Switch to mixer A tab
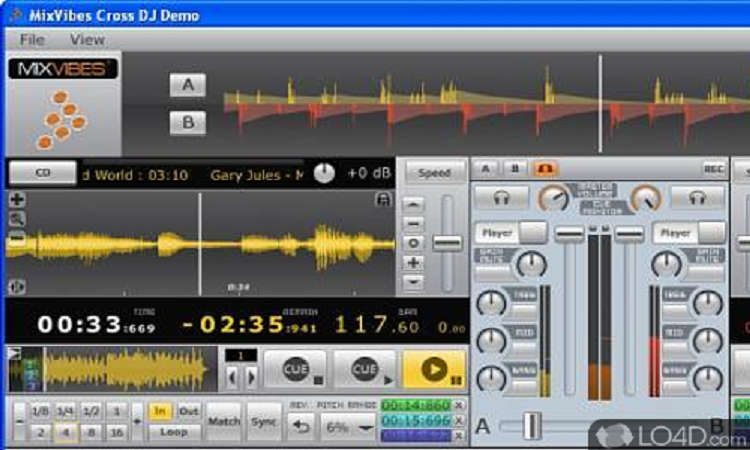The width and height of the screenshot is (750, 450). point(485,168)
